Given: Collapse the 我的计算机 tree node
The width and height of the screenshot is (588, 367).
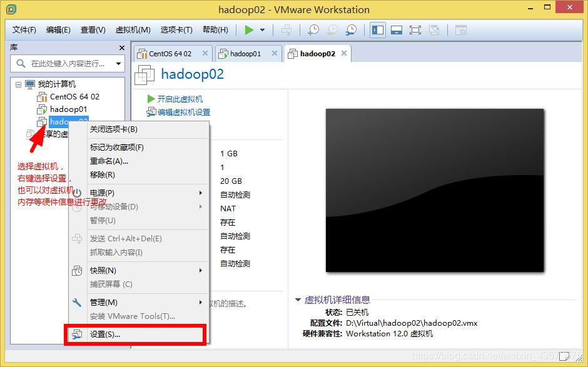Looking at the screenshot, I should (18, 84).
